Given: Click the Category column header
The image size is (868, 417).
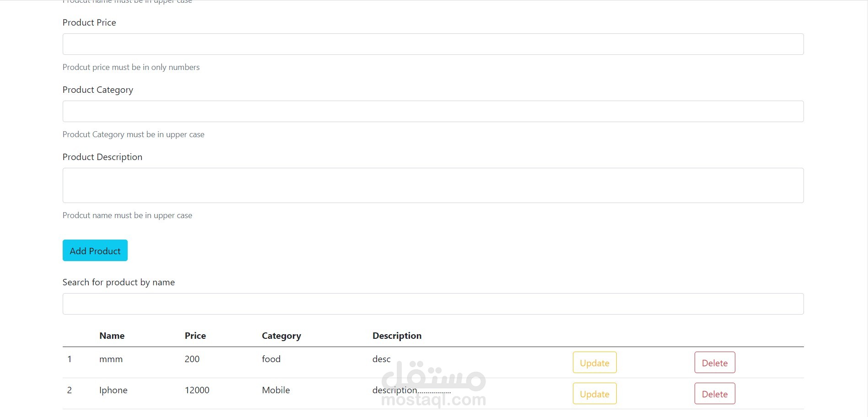Looking at the screenshot, I should [x=281, y=336].
